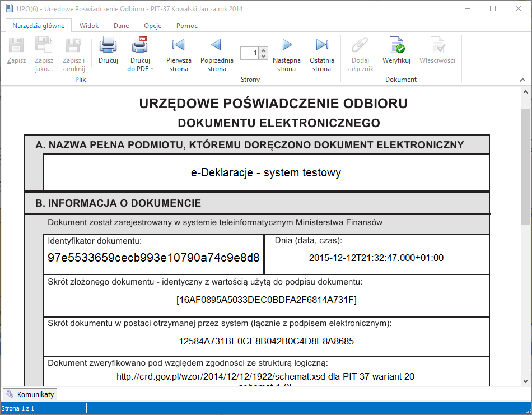Viewport: 532px width, 415px height.
Task: Increase page number with up stepper
Action: 264,50
